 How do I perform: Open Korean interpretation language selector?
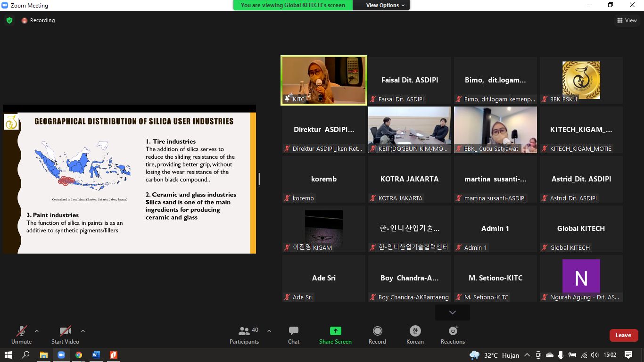415,335
